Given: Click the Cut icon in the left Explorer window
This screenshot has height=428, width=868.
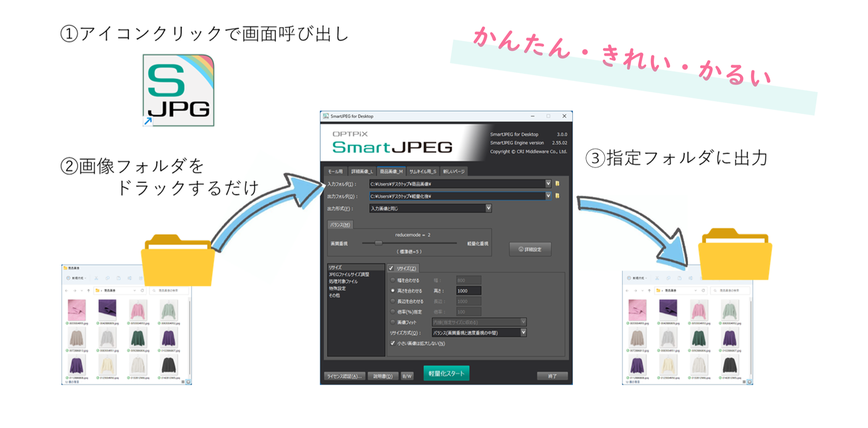Looking at the screenshot, I should pos(96,278).
